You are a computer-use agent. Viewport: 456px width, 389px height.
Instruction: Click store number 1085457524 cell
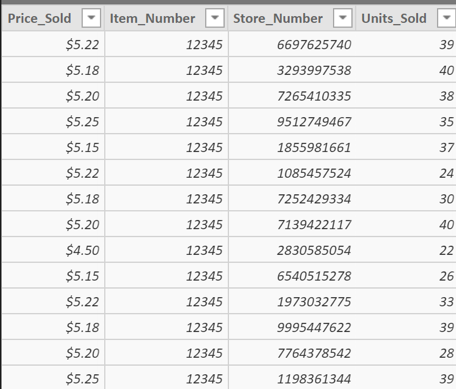point(292,173)
